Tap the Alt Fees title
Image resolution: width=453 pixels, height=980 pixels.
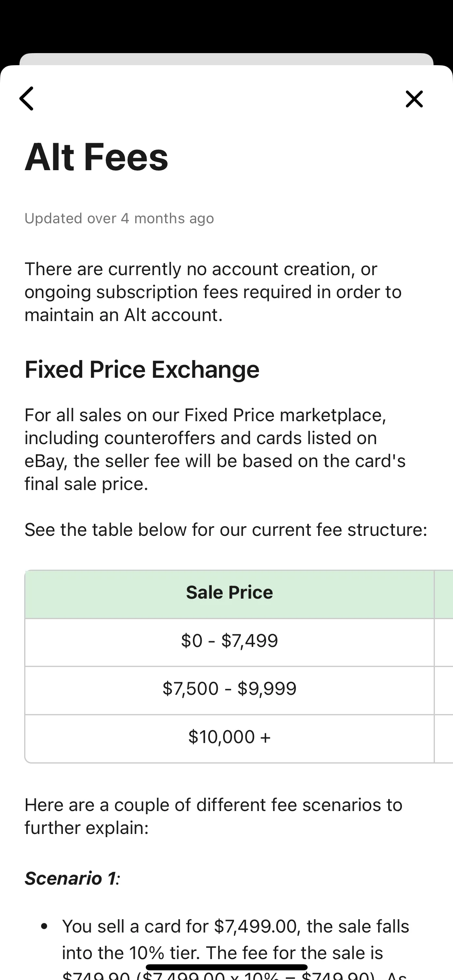tap(96, 157)
